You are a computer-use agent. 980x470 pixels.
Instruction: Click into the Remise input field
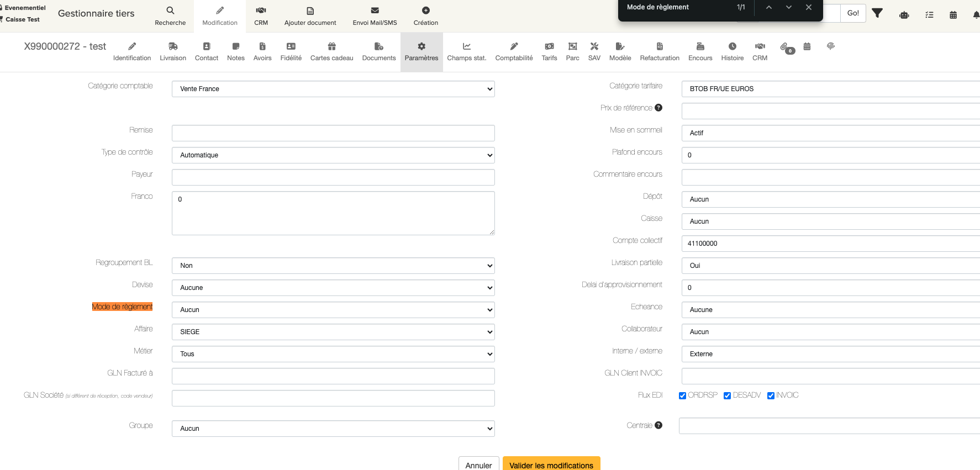[333, 133]
